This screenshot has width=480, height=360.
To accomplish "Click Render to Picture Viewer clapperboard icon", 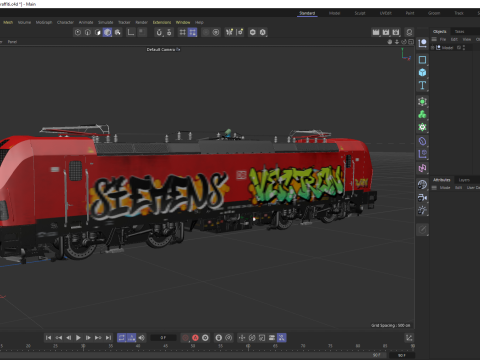I will [386, 32].
